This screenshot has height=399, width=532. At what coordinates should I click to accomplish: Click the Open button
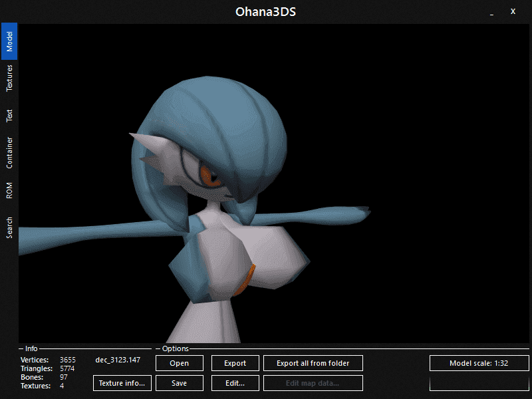179,363
